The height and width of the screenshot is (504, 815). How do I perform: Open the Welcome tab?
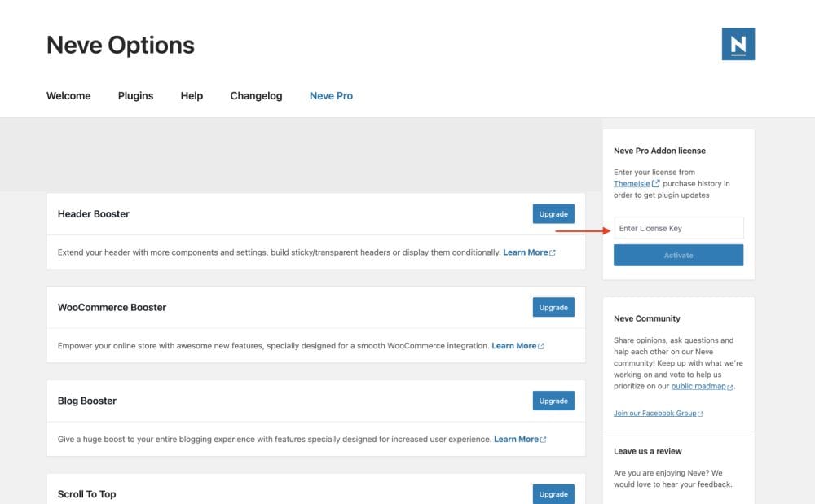click(68, 95)
